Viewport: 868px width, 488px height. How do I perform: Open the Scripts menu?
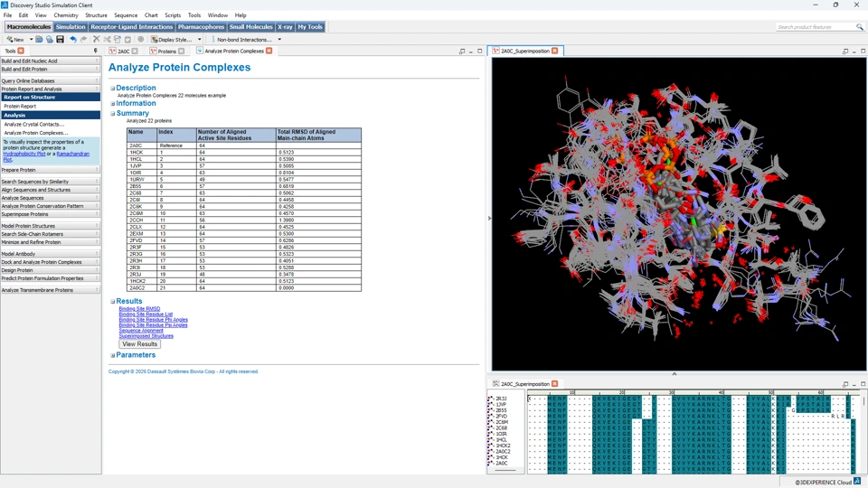click(173, 15)
